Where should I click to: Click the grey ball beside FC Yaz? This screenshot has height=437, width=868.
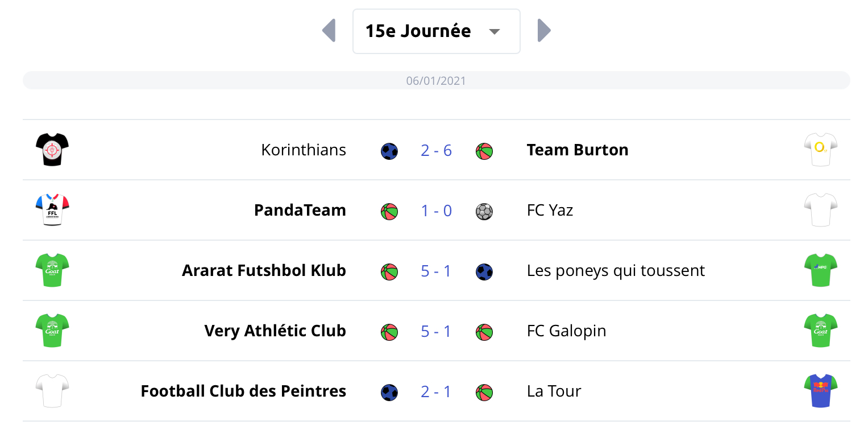[484, 212]
